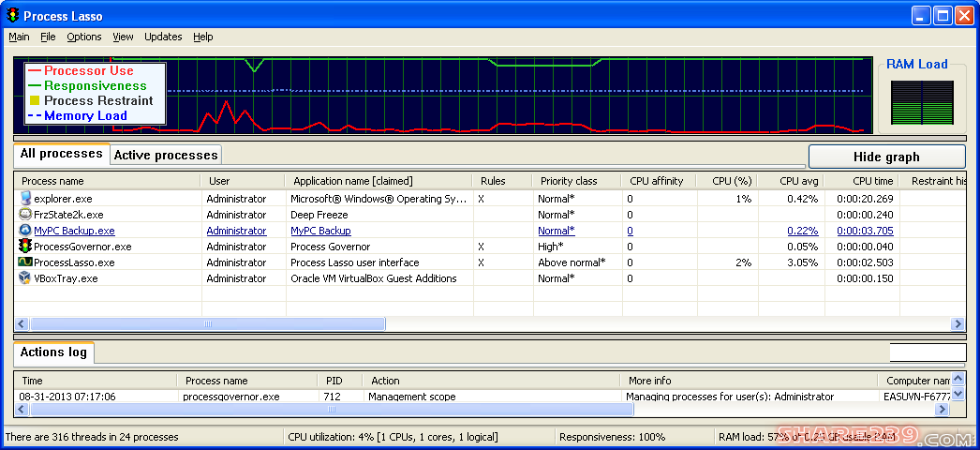Viewport: 980px width, 450px height.
Task: Click the 3.05% CPU avg value
Action: click(803, 262)
